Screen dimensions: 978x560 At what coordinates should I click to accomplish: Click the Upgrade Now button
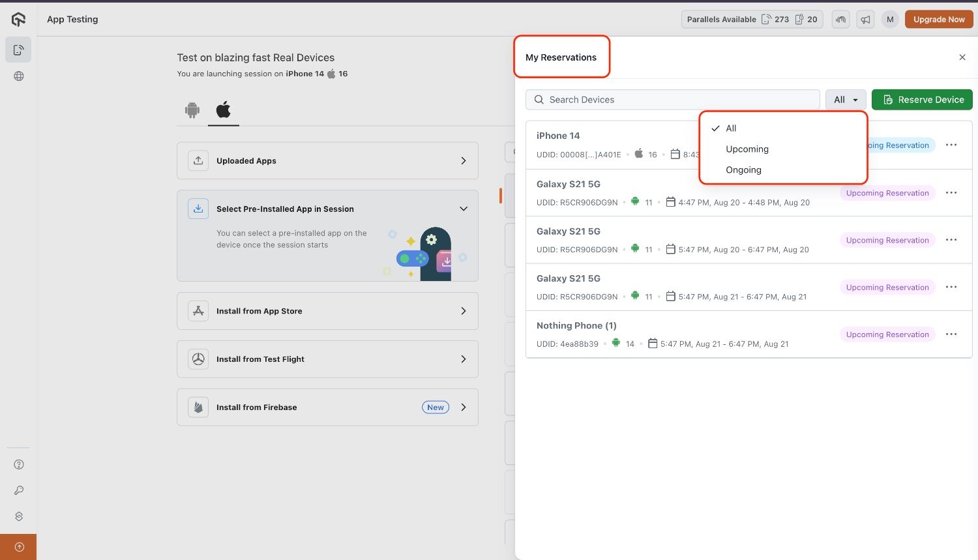(x=938, y=20)
